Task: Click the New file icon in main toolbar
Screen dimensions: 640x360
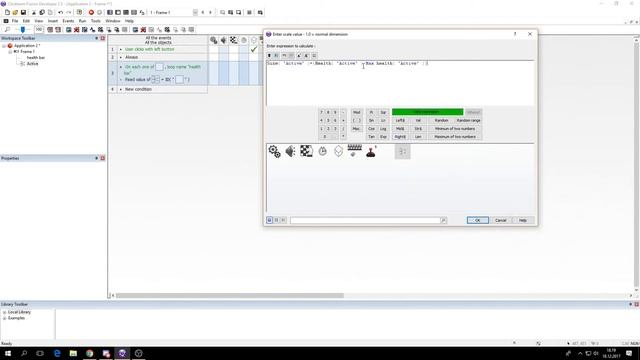Action: (7, 13)
